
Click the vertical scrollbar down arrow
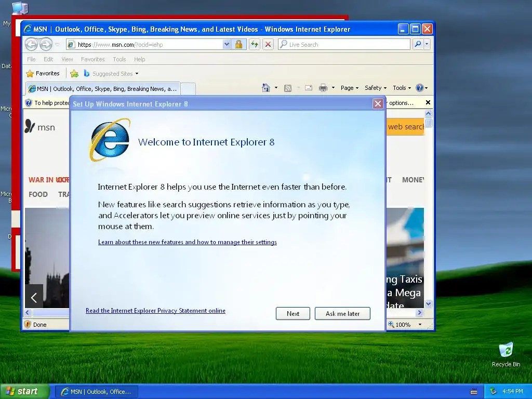pyautogui.click(x=428, y=303)
